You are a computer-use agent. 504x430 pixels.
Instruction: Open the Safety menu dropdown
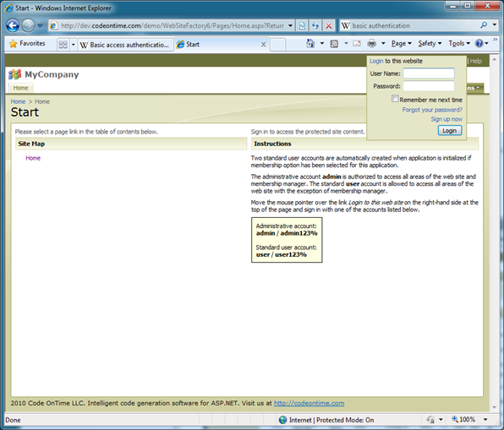coord(430,43)
